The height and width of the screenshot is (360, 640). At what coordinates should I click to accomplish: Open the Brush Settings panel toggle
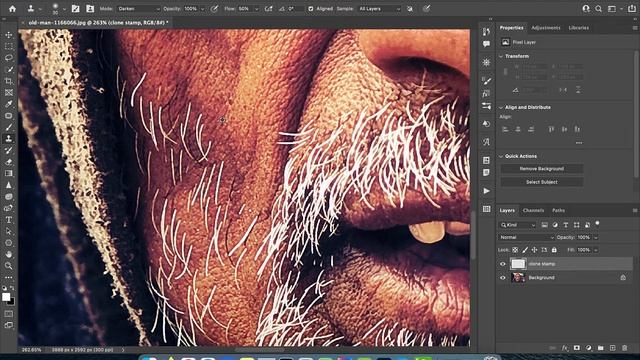point(76,9)
